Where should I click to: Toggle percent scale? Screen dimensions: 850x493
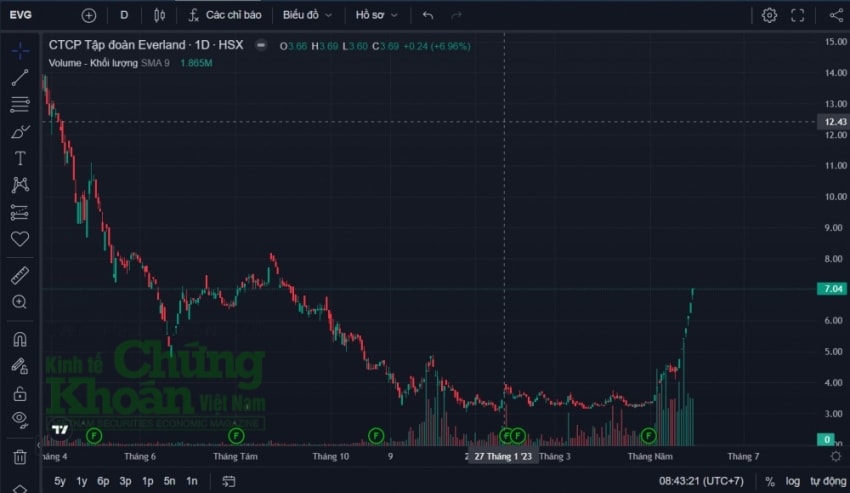click(x=770, y=481)
